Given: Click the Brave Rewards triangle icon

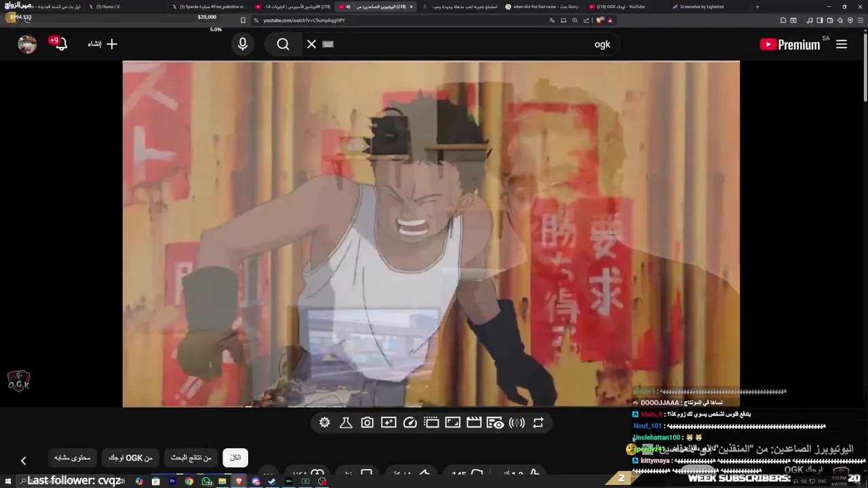Looking at the screenshot, I should point(610,20).
